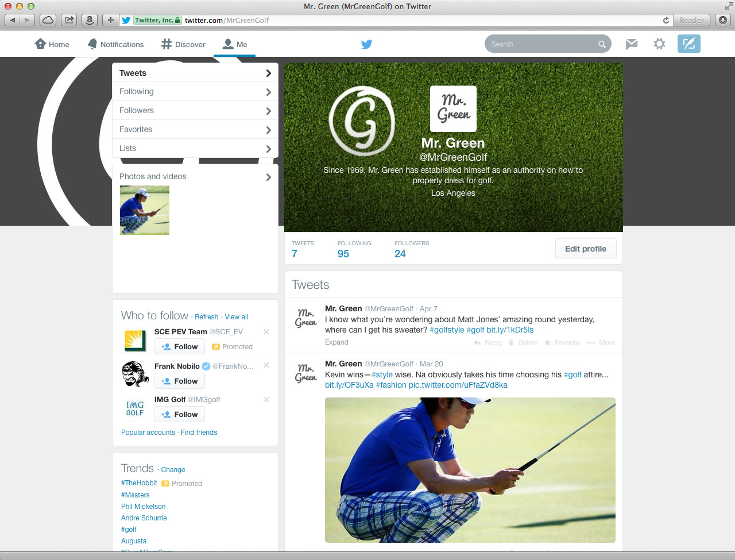Viewport: 735px width, 560px height.
Task: Open Safari's iCloud tabs button
Action: tap(48, 20)
